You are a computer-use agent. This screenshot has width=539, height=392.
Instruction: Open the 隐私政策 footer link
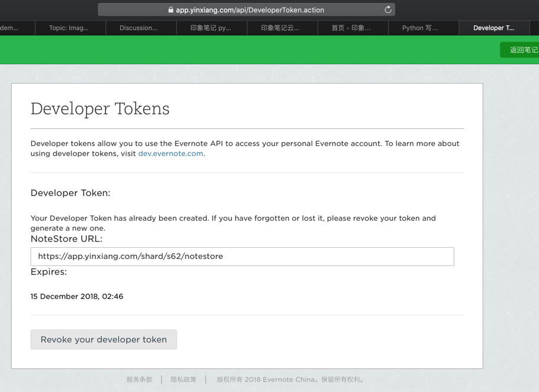pos(183,380)
